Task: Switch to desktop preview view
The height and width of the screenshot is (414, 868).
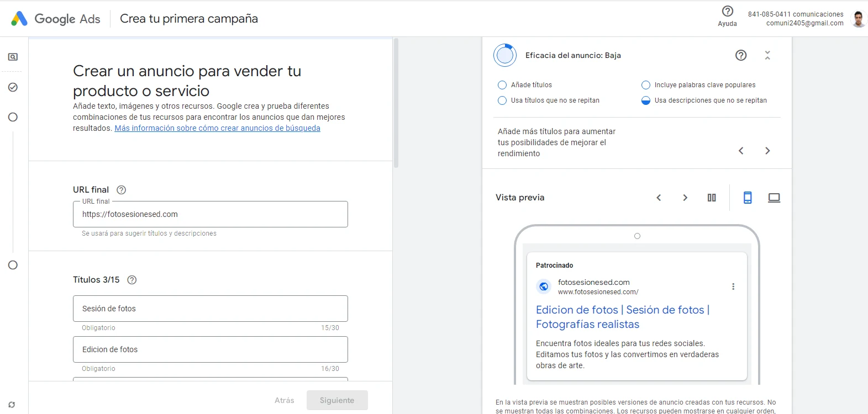Action: [774, 198]
